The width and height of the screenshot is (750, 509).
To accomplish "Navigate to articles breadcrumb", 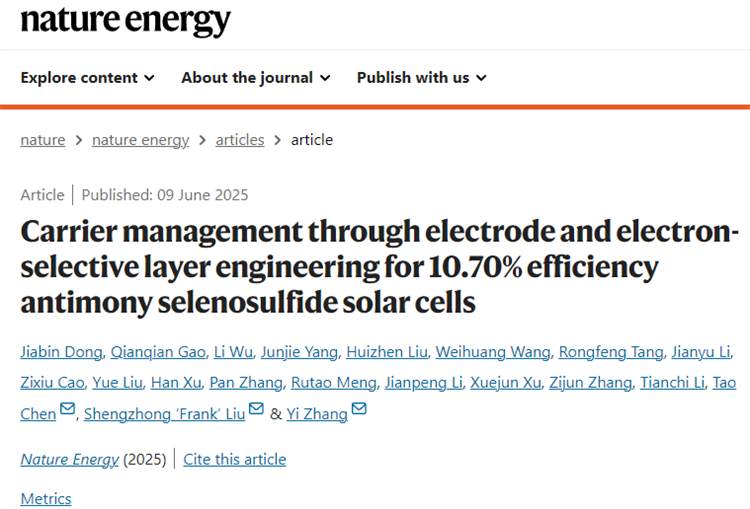I will click(240, 140).
